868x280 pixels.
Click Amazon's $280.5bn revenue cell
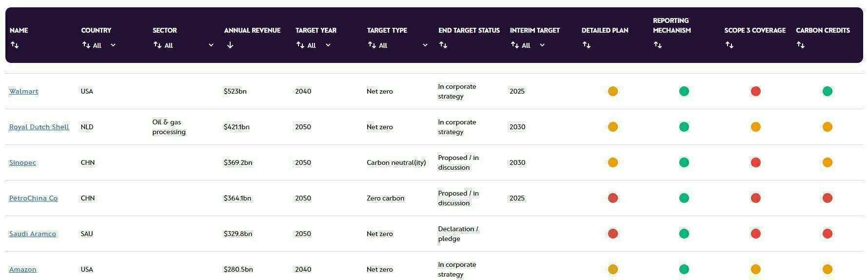[x=238, y=269]
